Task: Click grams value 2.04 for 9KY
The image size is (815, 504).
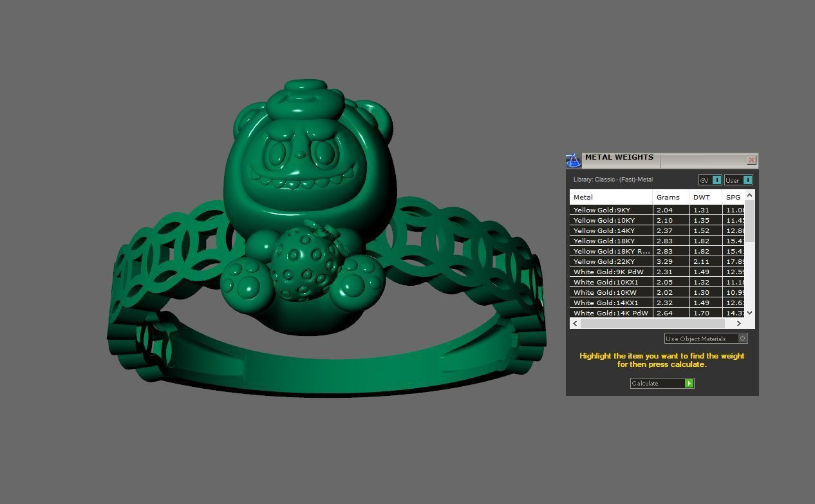Action: [x=664, y=210]
